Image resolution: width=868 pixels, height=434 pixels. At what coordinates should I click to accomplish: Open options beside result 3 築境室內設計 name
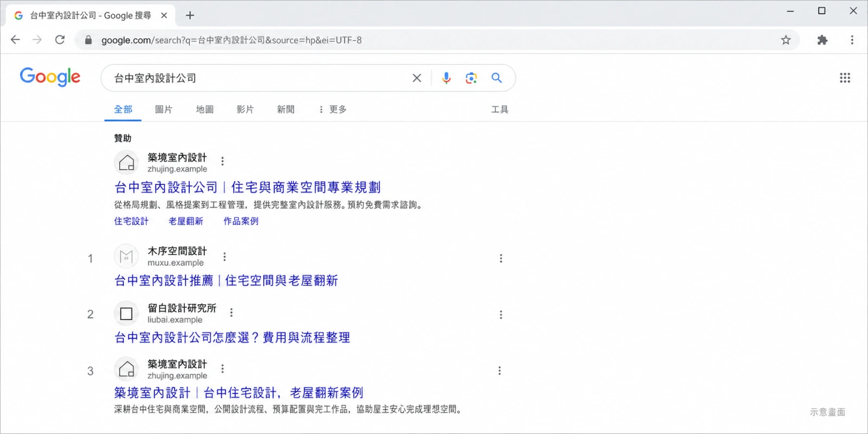coord(222,368)
